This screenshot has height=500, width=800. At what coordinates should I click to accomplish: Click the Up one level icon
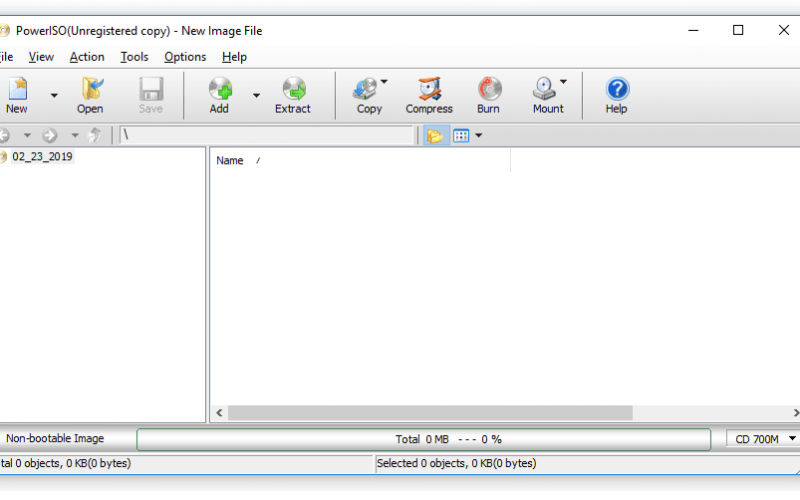pyautogui.click(x=95, y=135)
